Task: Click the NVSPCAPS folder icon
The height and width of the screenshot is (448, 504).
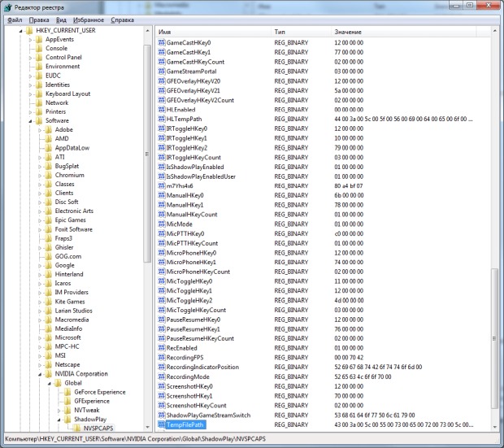Action: click(x=77, y=428)
